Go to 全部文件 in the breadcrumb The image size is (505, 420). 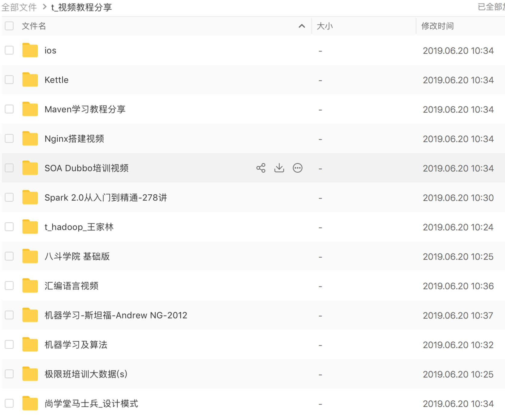pos(19,7)
